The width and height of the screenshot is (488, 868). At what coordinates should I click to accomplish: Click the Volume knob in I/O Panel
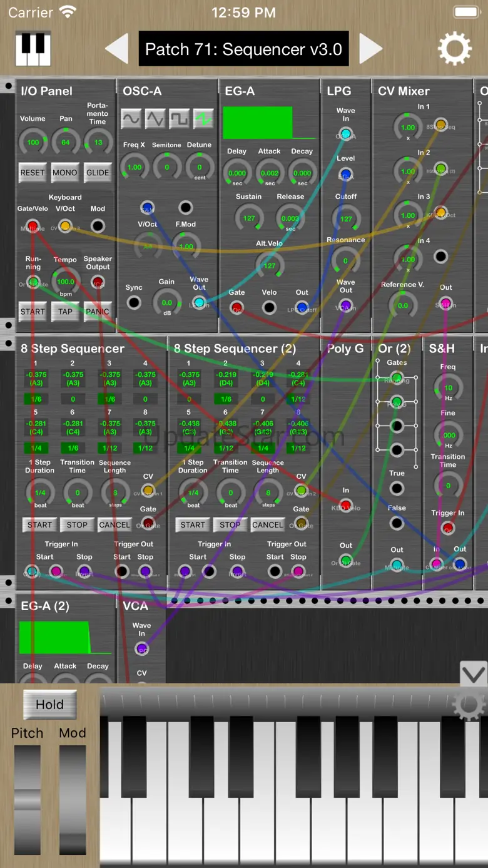tap(33, 142)
